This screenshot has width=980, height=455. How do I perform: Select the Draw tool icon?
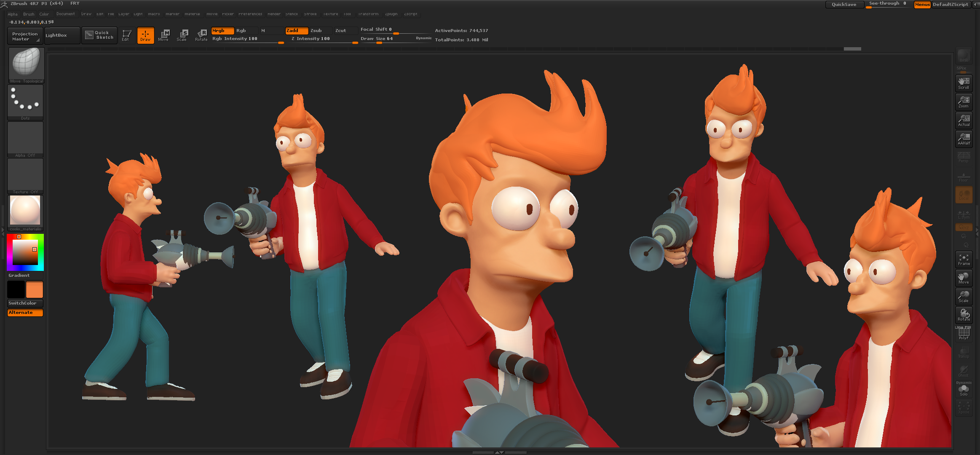(x=145, y=35)
